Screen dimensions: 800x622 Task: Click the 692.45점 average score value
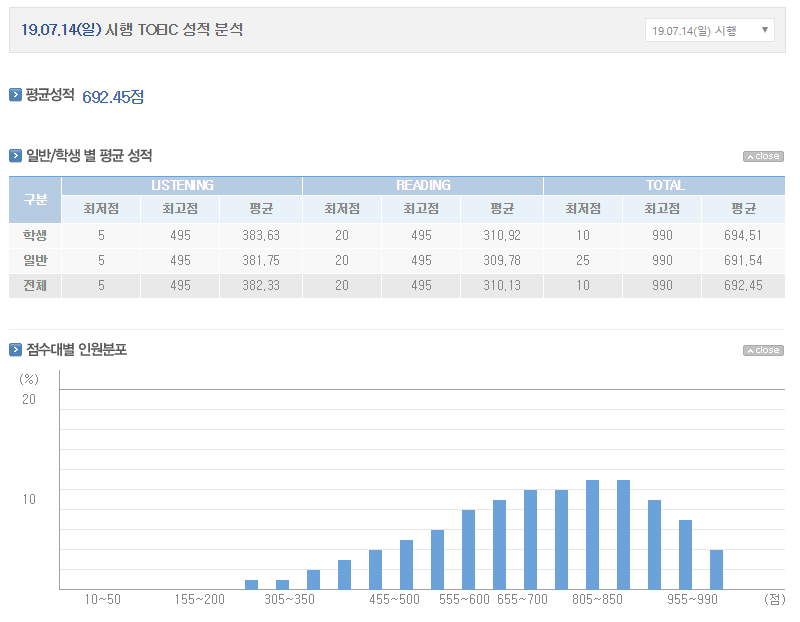113,97
